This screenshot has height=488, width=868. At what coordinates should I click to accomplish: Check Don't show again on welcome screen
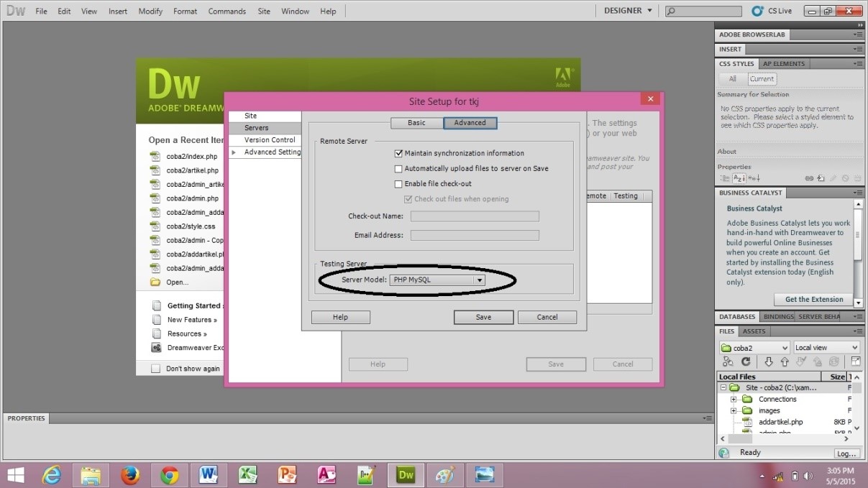155,369
